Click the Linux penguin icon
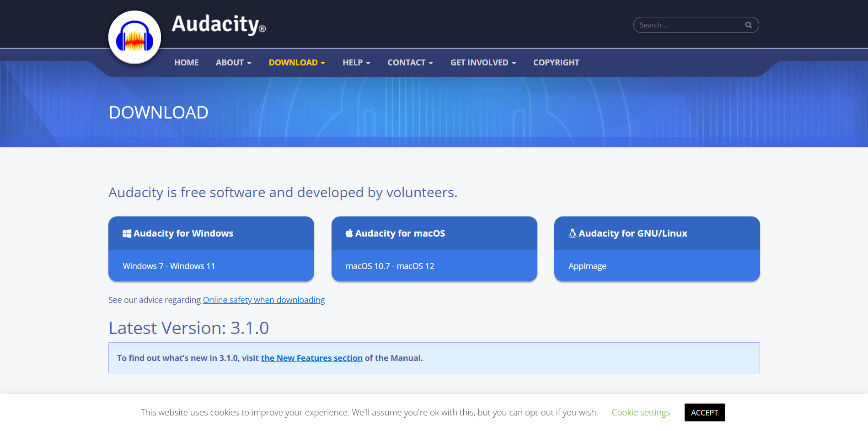 (572, 233)
